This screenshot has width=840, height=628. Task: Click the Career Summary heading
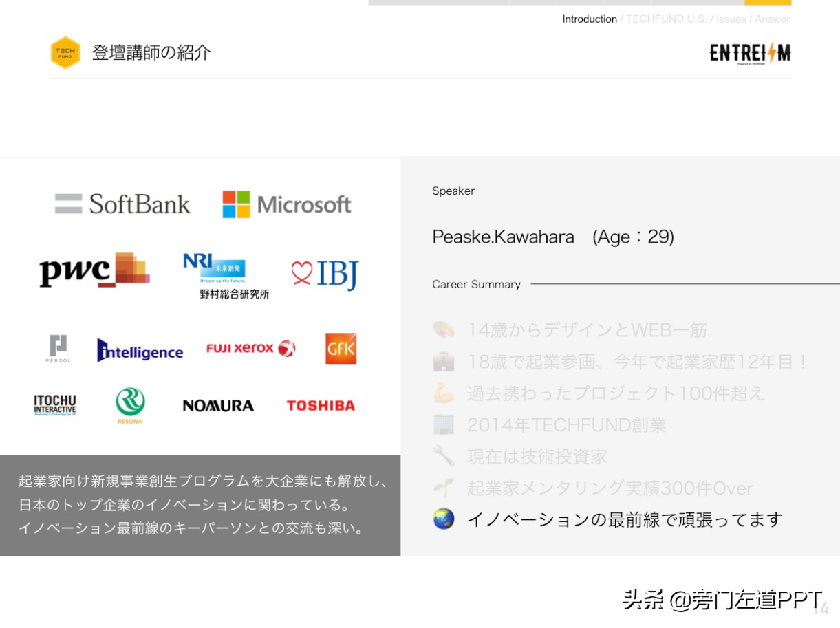476,285
